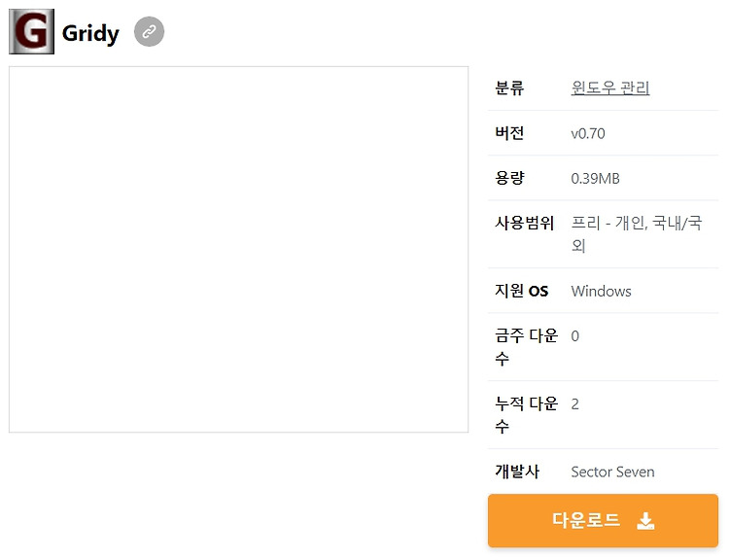This screenshot has height=560, width=729.
Task: Select the Windows supported OS value
Action: coord(601,291)
